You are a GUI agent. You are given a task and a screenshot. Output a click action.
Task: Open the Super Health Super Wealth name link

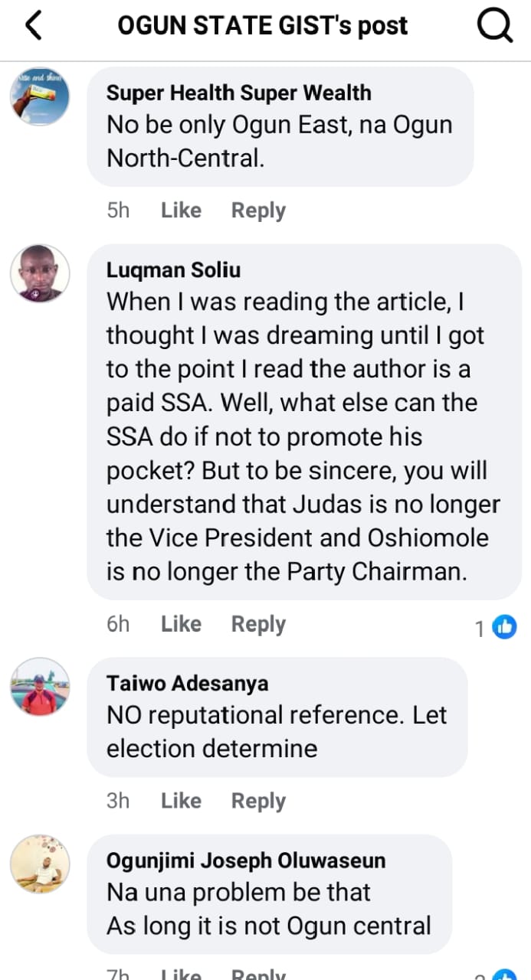coord(238,93)
